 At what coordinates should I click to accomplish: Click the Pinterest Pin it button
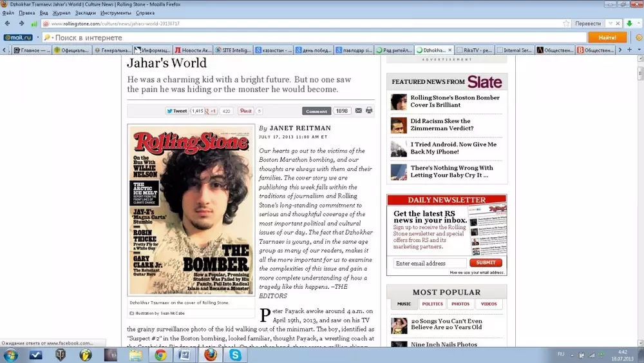pos(245,111)
